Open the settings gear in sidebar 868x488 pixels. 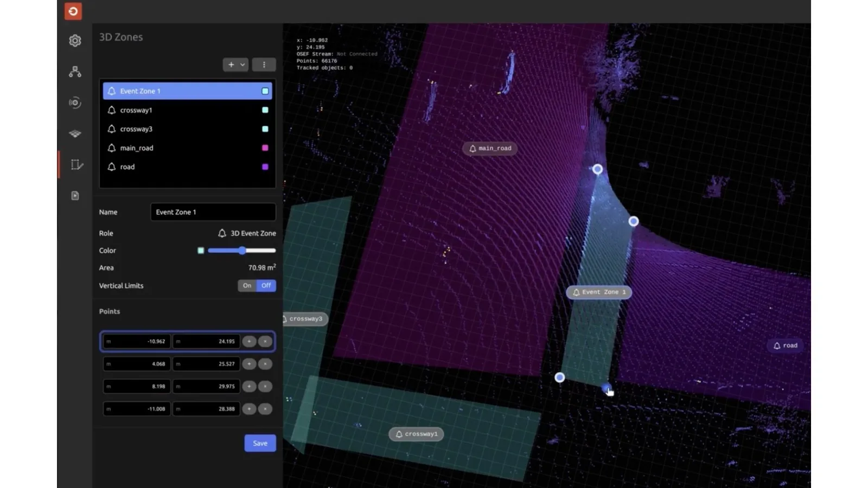[x=75, y=41]
